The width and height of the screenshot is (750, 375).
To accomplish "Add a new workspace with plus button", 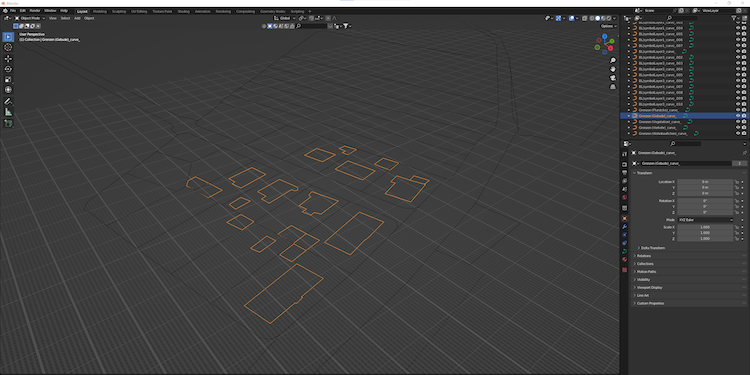I will click(309, 11).
